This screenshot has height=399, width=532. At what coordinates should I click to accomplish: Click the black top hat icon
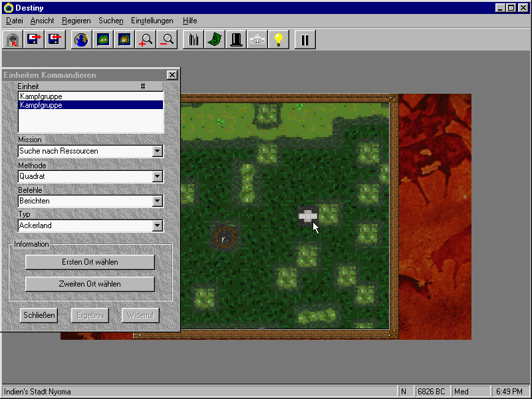(236, 40)
